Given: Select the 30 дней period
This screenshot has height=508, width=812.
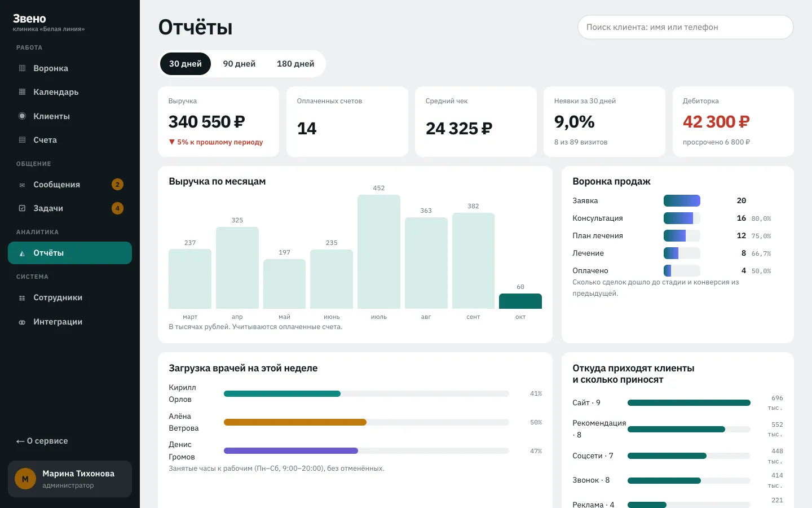Looking at the screenshot, I should click(186, 64).
